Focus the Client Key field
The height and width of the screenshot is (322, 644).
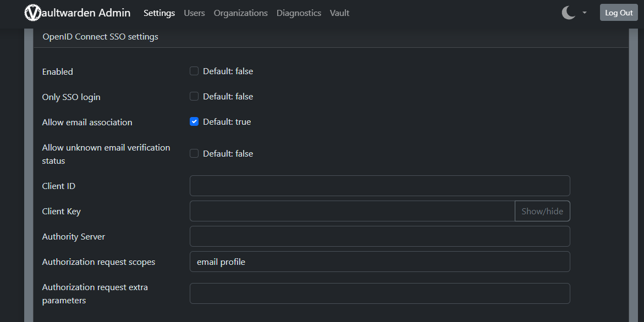tap(352, 211)
